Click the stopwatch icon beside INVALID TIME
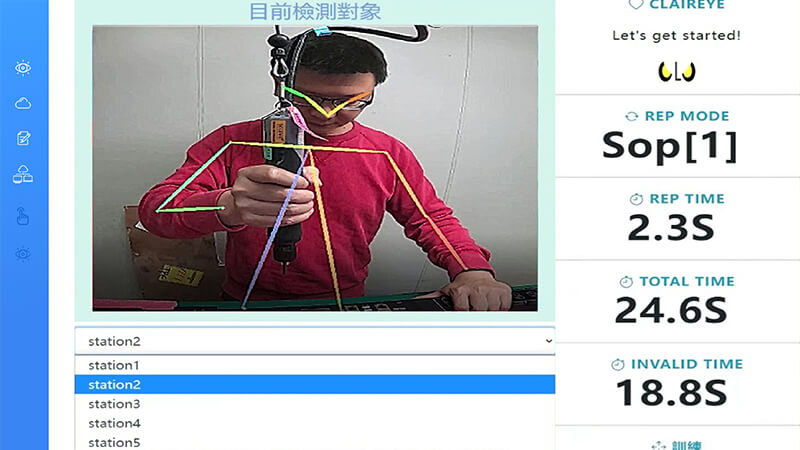The image size is (800, 450). (618, 364)
